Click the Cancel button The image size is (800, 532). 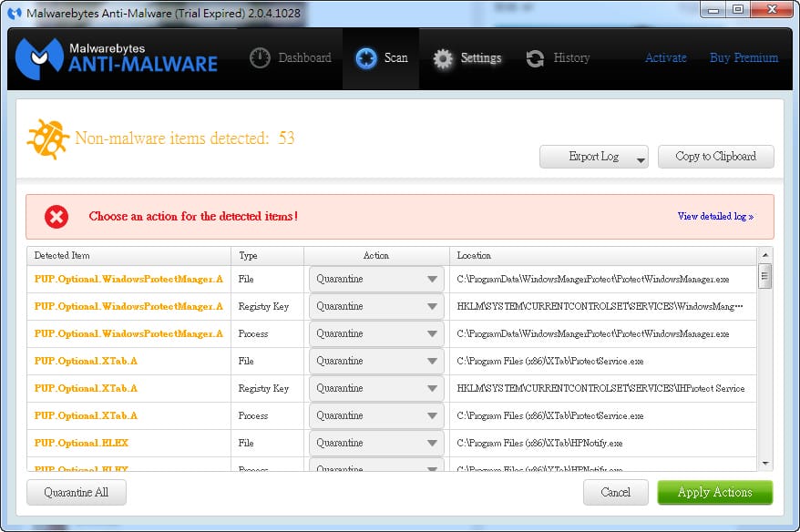tap(616, 492)
